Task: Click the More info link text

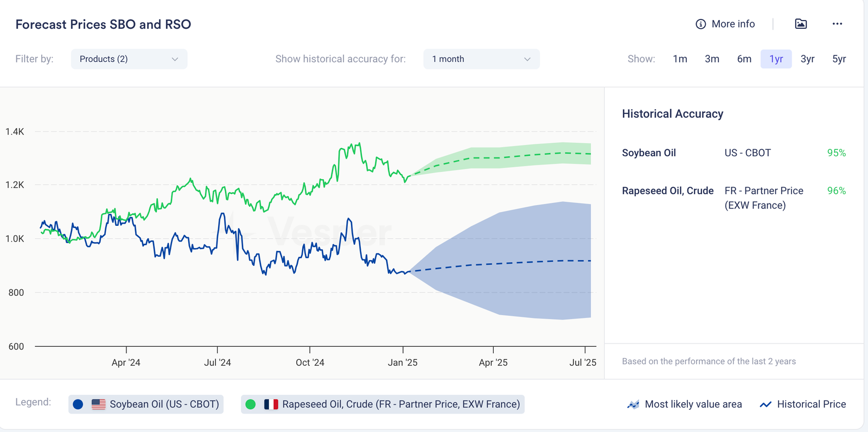Action: point(733,24)
